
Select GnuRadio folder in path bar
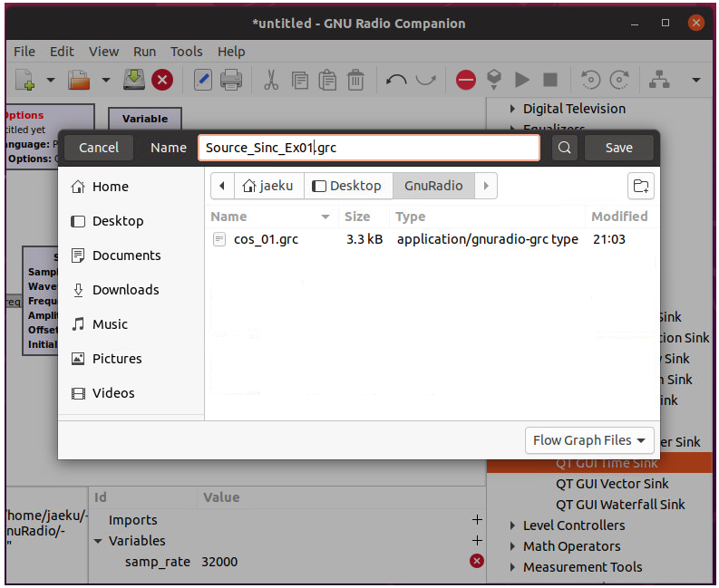pos(433,186)
